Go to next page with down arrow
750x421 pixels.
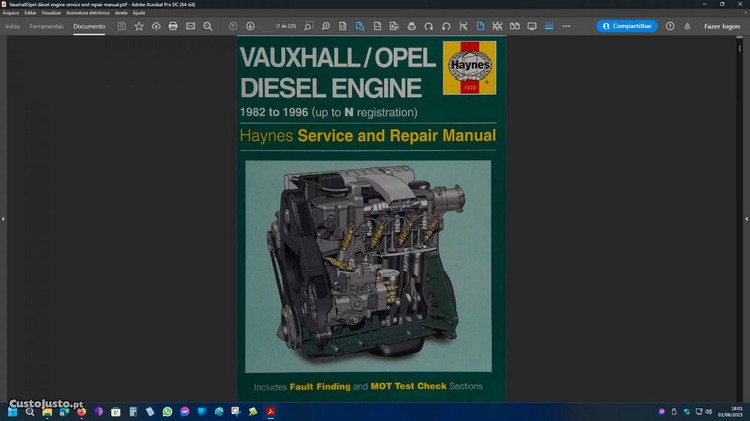click(250, 26)
